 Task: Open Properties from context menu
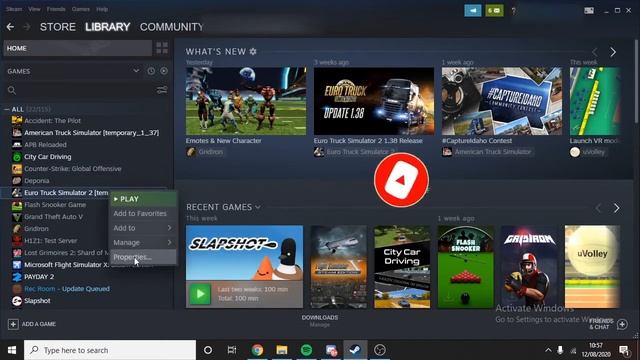pyautogui.click(x=143, y=257)
